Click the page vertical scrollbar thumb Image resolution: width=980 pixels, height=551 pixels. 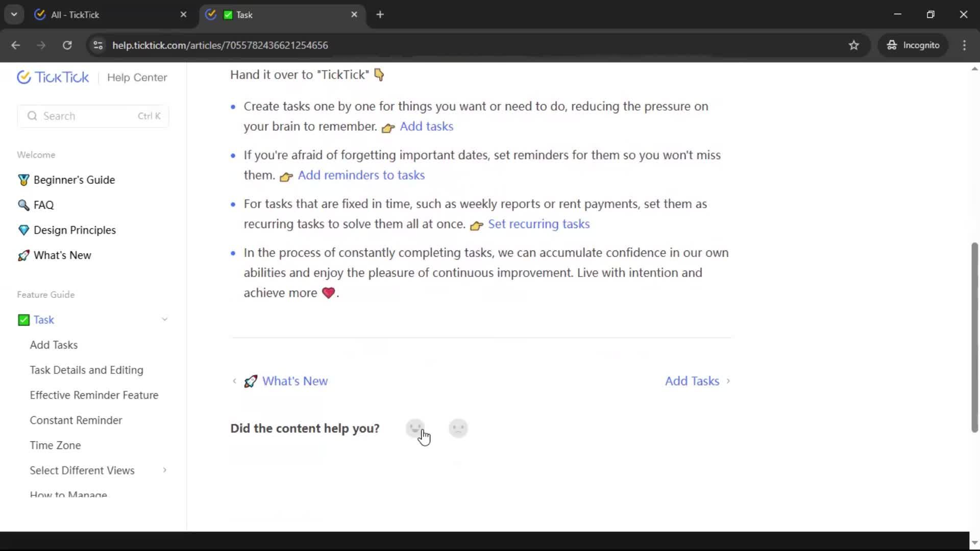(x=974, y=337)
